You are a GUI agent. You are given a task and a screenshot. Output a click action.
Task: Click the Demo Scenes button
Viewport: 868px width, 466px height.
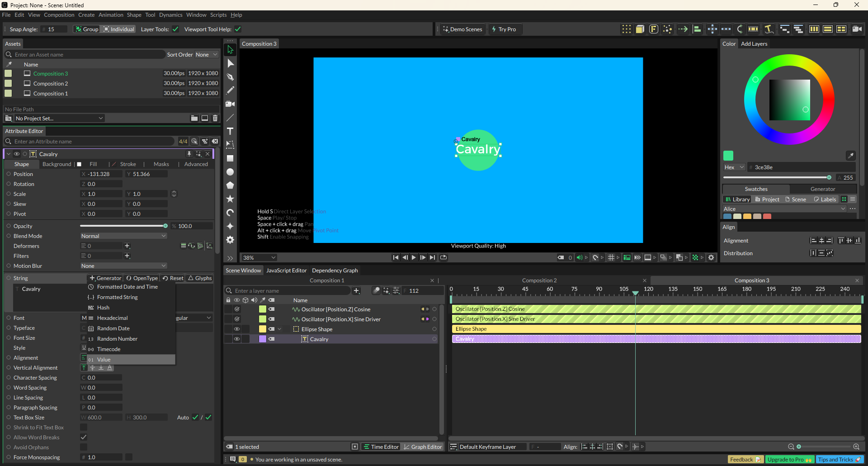pos(462,29)
